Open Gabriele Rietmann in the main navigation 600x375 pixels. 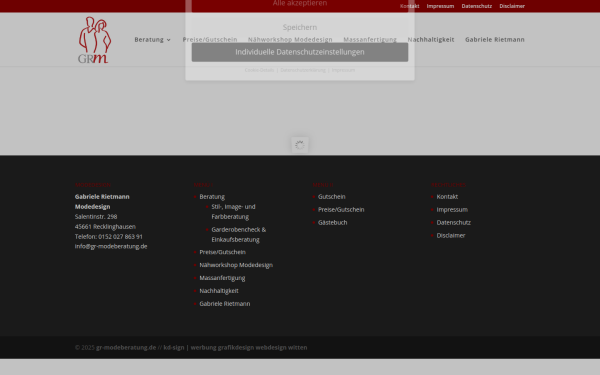[495, 39]
